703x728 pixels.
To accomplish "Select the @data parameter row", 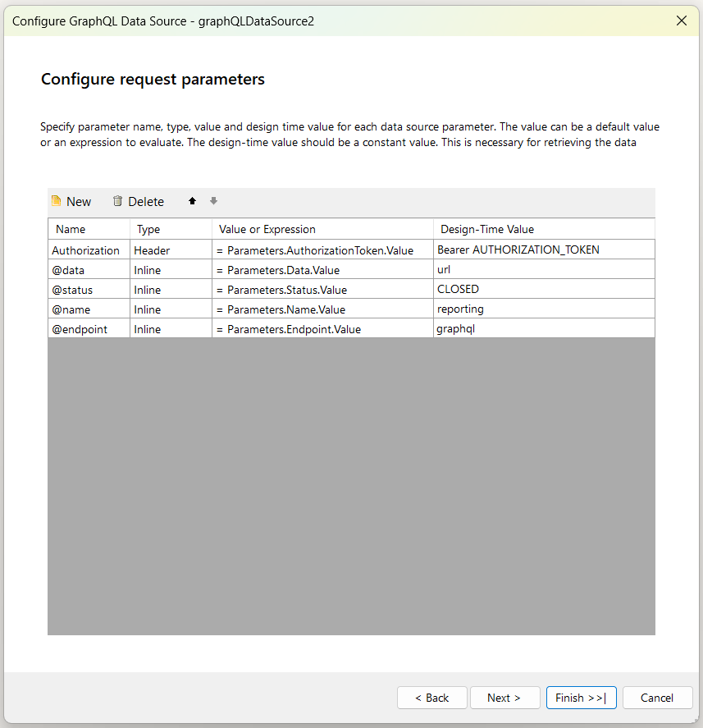I will click(85, 269).
